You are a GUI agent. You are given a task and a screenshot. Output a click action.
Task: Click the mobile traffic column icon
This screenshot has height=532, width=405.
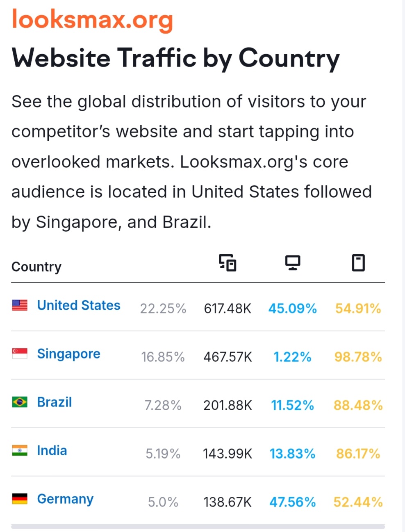coord(358,263)
